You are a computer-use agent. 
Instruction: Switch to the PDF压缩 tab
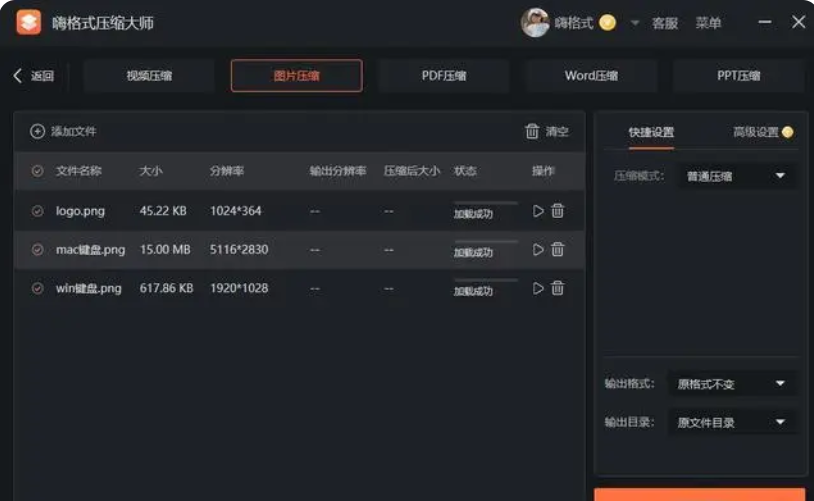coord(444,76)
